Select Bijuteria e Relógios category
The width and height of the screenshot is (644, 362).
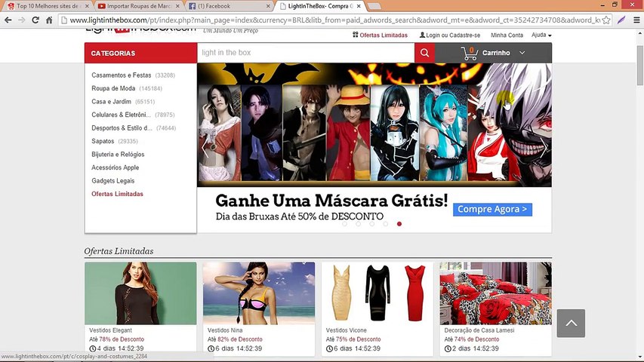pos(118,155)
